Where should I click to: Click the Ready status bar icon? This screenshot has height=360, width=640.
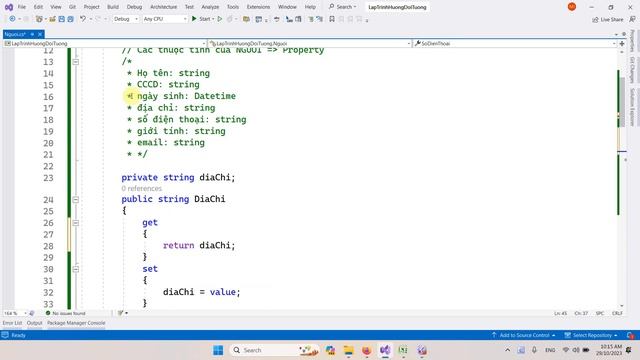(x=5, y=335)
